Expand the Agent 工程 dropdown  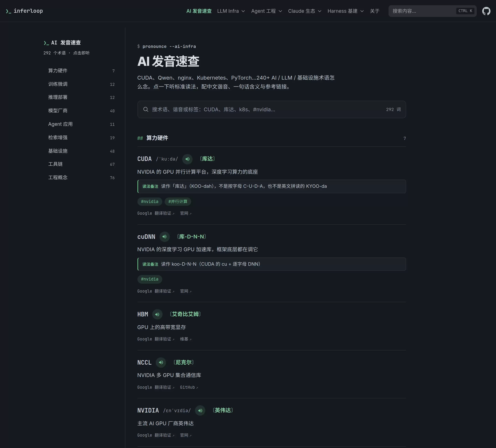click(x=266, y=11)
